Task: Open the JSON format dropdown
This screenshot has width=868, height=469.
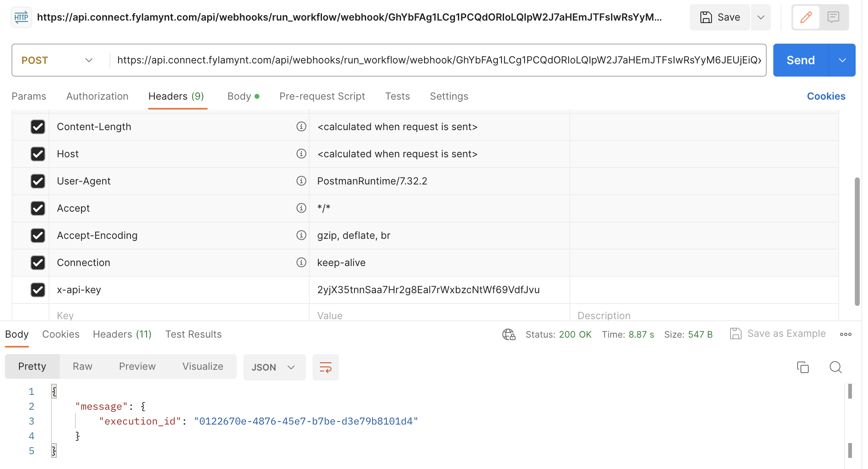Action: point(274,367)
